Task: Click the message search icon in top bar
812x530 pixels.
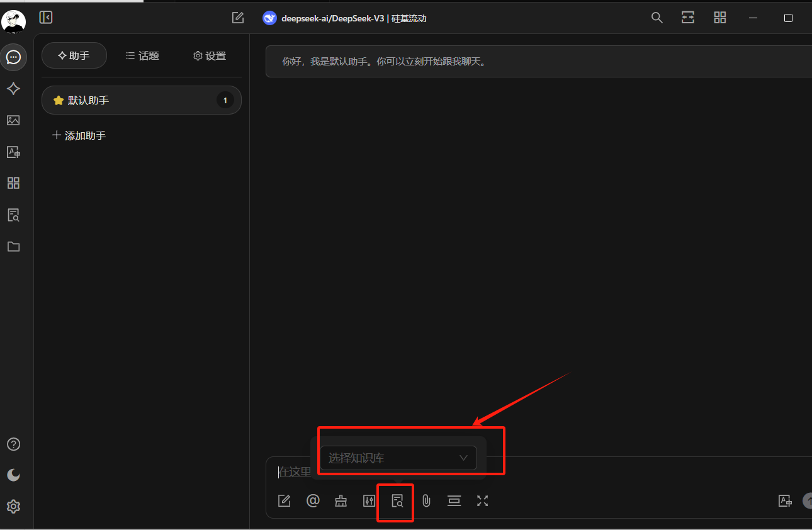Action: [657, 18]
